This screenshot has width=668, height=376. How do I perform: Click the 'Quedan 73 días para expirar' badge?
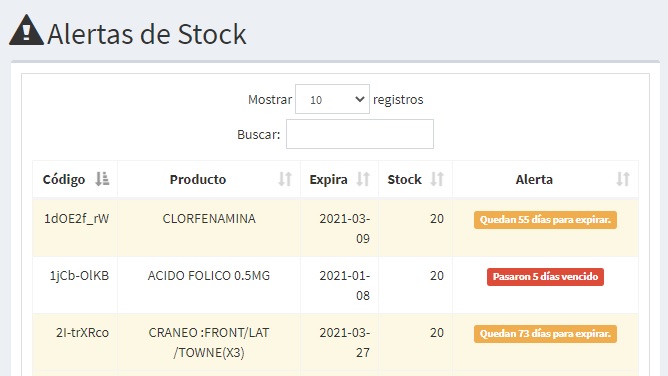545,334
